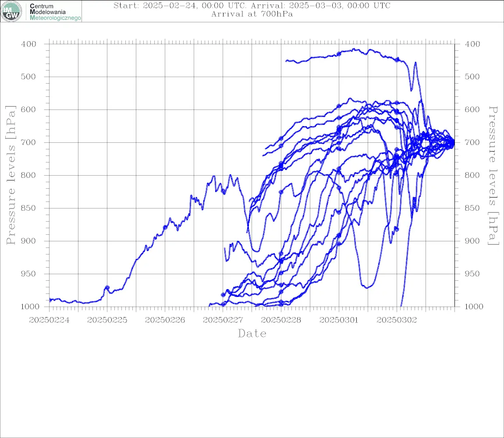This screenshot has width=504, height=438.
Task: Click the right axis 1000 label
Action: 474,306
